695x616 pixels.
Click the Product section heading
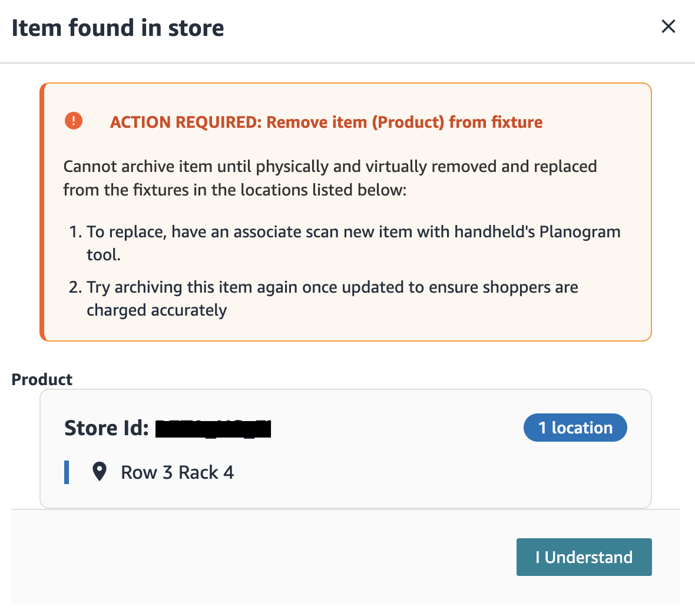(42, 379)
